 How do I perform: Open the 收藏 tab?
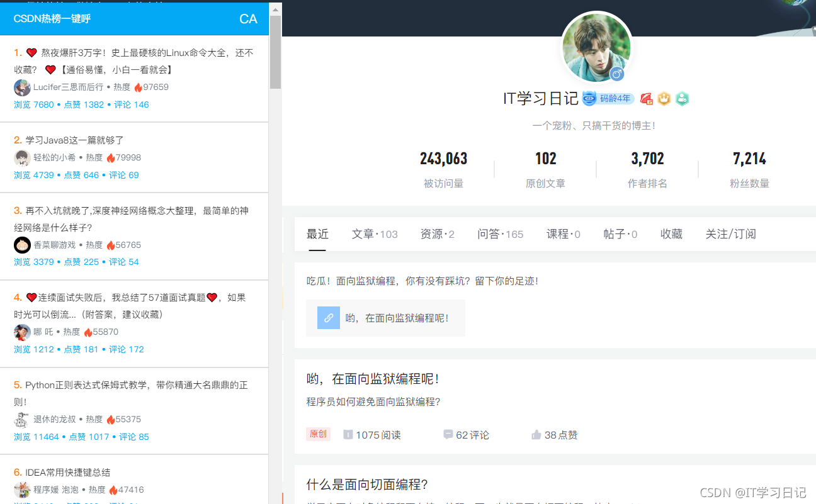coord(671,234)
